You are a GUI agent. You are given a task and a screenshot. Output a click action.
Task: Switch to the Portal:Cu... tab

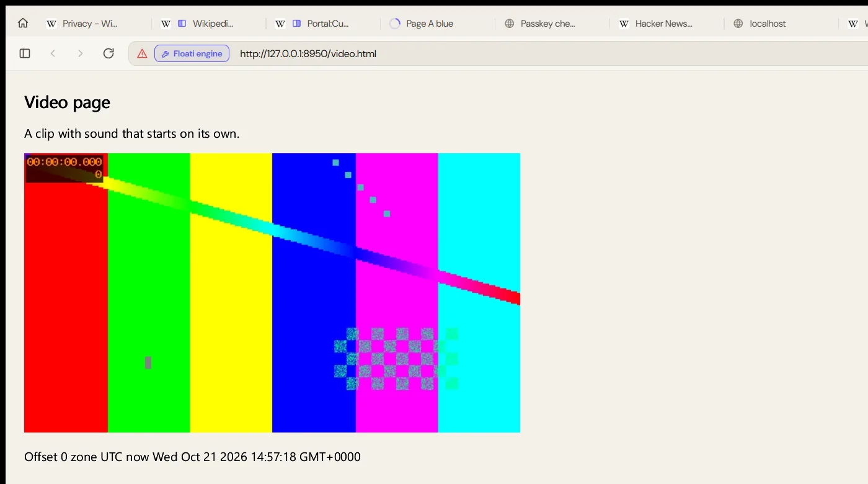coord(323,24)
